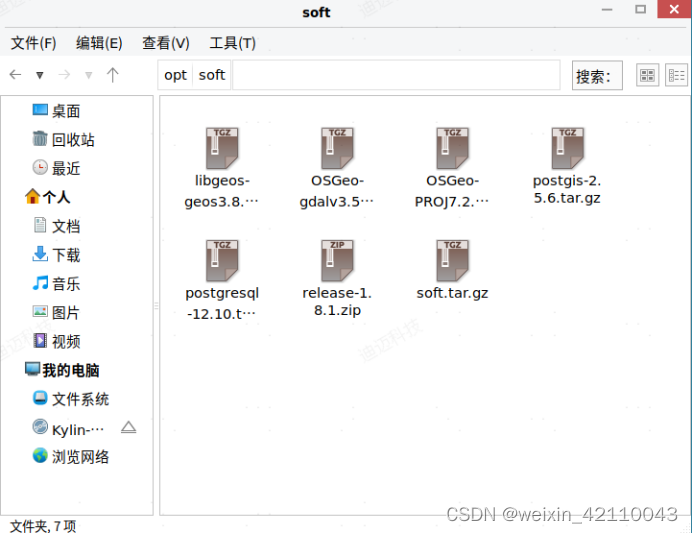Viewport: 693px width, 533px height.
Task: Open 音乐 music folder in sidebar
Action: (56, 283)
